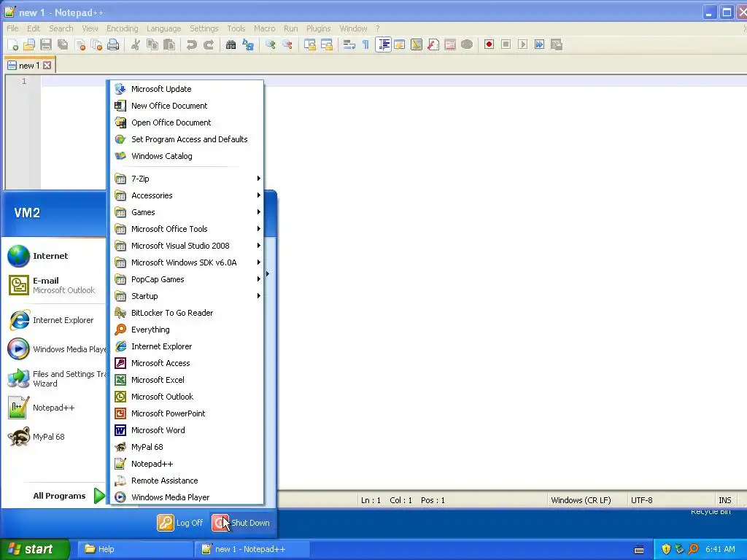Click the Paste clipboard icon

(169, 44)
